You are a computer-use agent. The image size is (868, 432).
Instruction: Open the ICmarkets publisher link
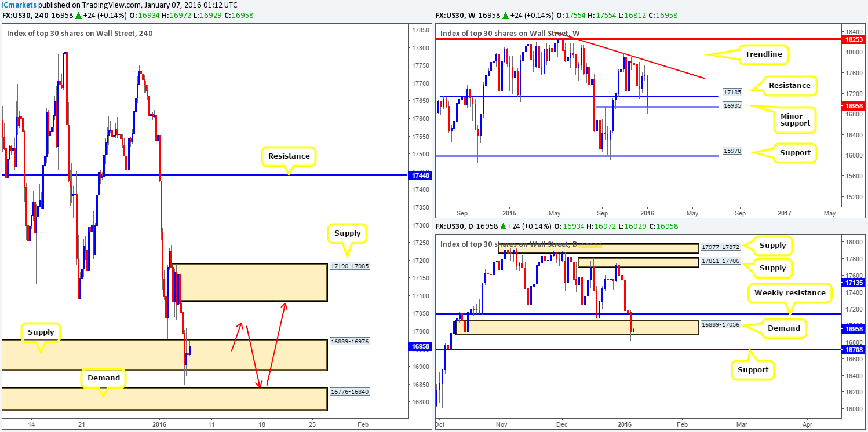pos(19,5)
